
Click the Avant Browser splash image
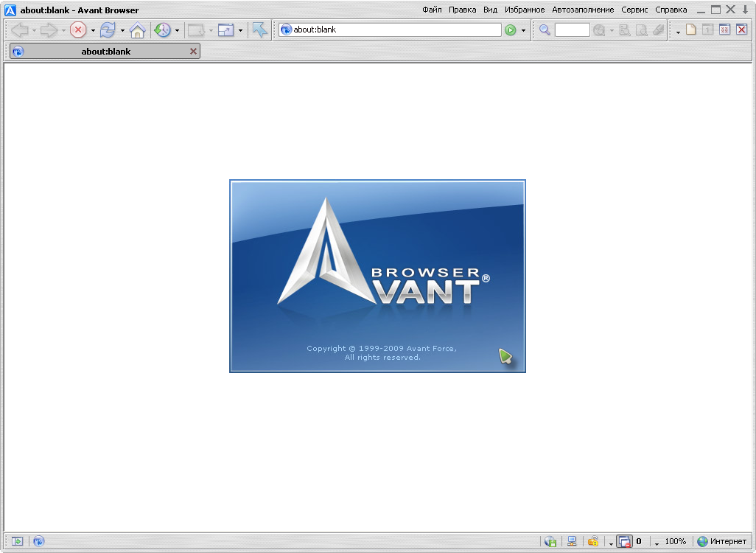coord(377,276)
